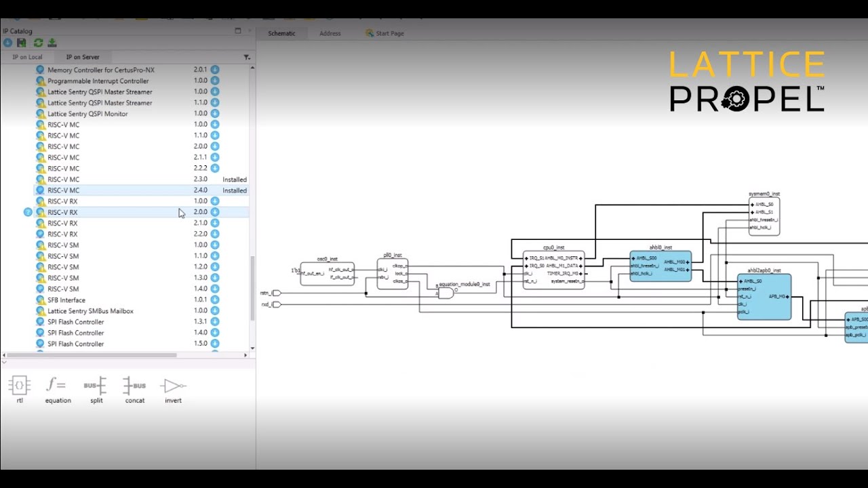The image size is (868, 488).
Task: Select the equation_module0_inst AND gate
Action: [x=446, y=293]
